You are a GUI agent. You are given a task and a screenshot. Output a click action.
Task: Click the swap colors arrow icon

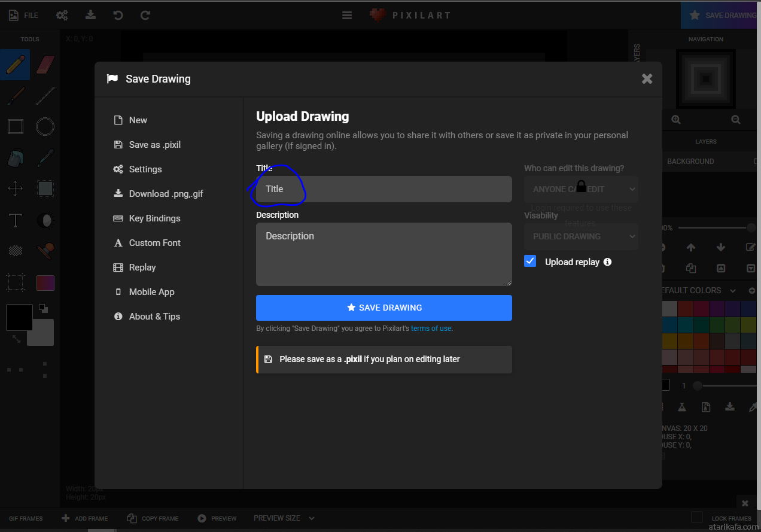pos(16,339)
